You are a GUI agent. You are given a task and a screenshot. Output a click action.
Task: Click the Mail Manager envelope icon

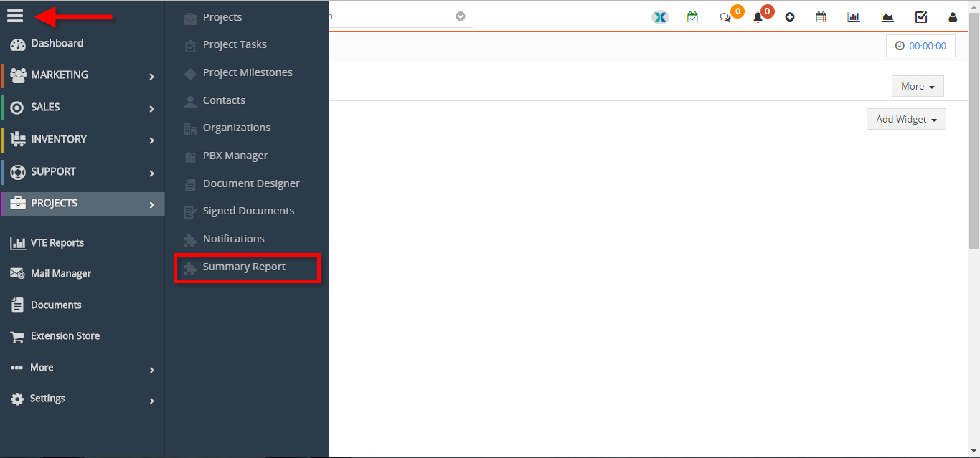click(x=18, y=274)
